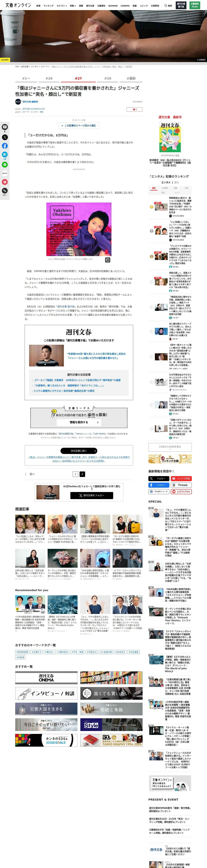Select the 24時間 ranking tab
Screen dimensions: 207x868
coord(165,188)
